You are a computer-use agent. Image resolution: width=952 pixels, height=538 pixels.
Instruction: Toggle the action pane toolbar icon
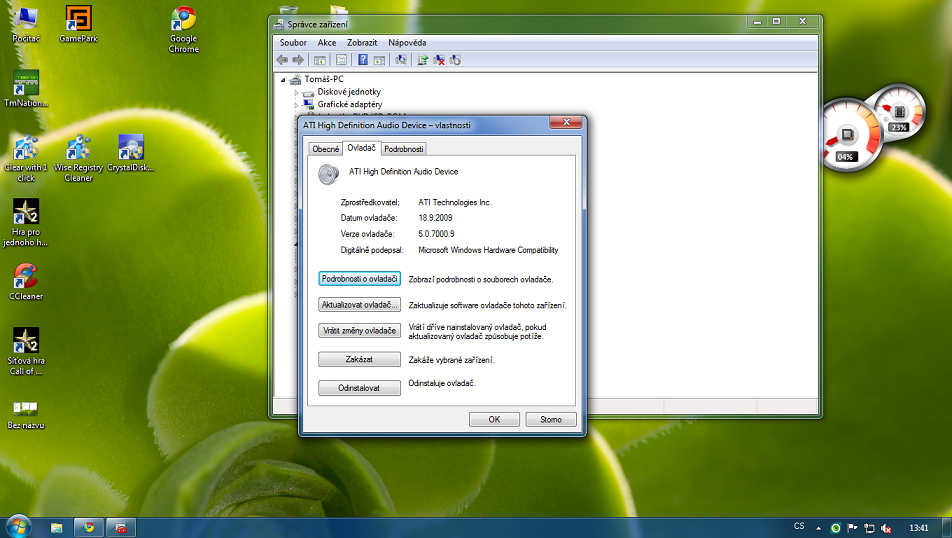click(379, 60)
